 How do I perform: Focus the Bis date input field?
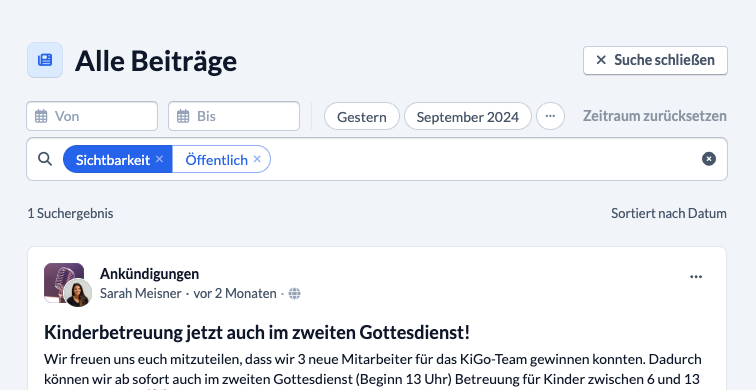point(234,116)
